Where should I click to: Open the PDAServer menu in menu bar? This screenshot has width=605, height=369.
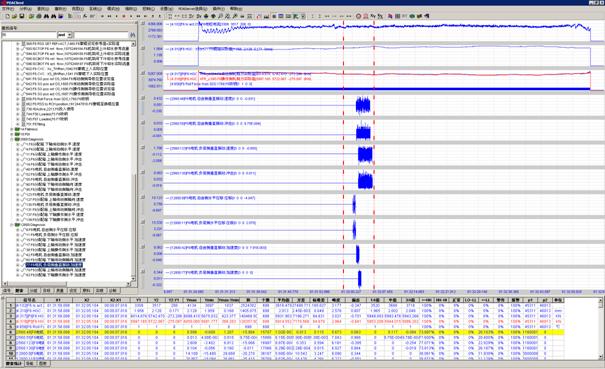[193, 8]
